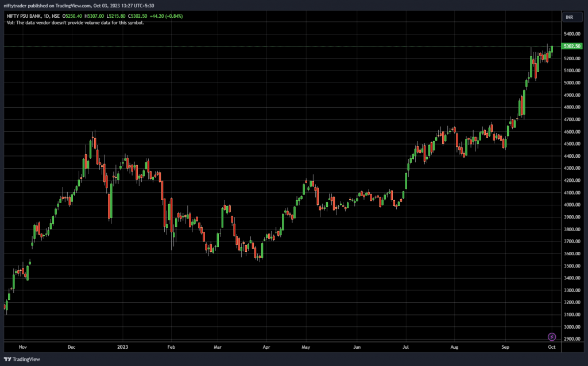
Task: Click the May label on time axis
Action: (x=306, y=347)
